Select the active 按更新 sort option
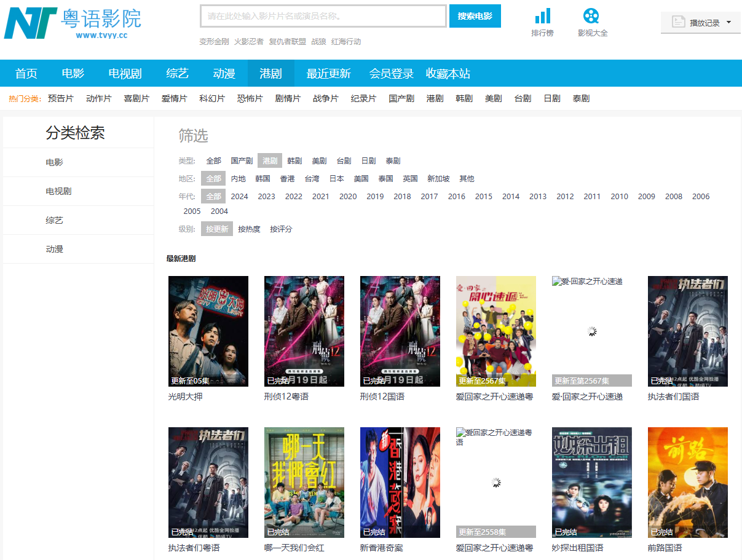The height and width of the screenshot is (560, 742). (217, 229)
